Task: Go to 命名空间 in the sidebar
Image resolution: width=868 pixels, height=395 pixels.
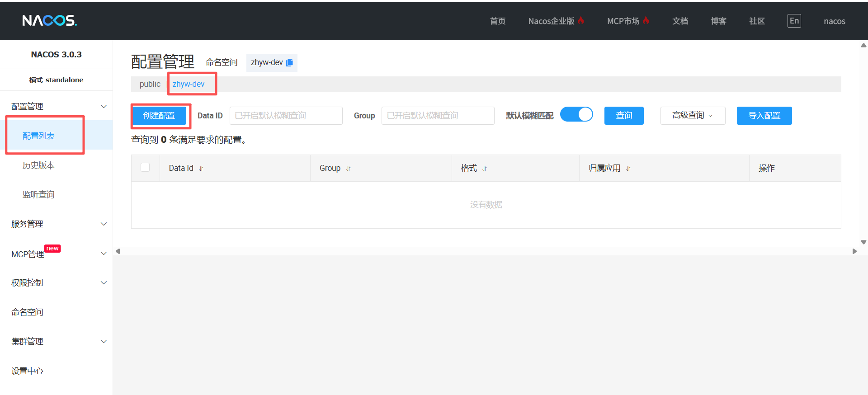Action: pos(27,312)
